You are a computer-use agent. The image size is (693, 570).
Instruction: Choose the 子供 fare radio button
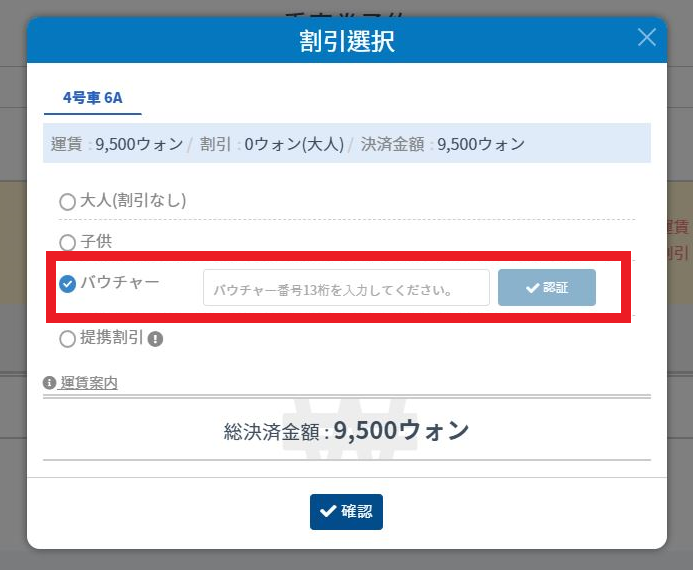68,242
